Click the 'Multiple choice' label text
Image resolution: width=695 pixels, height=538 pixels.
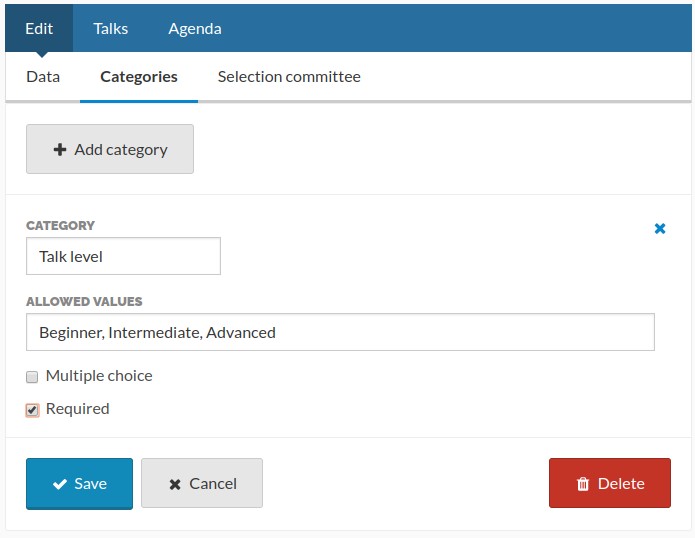click(99, 376)
